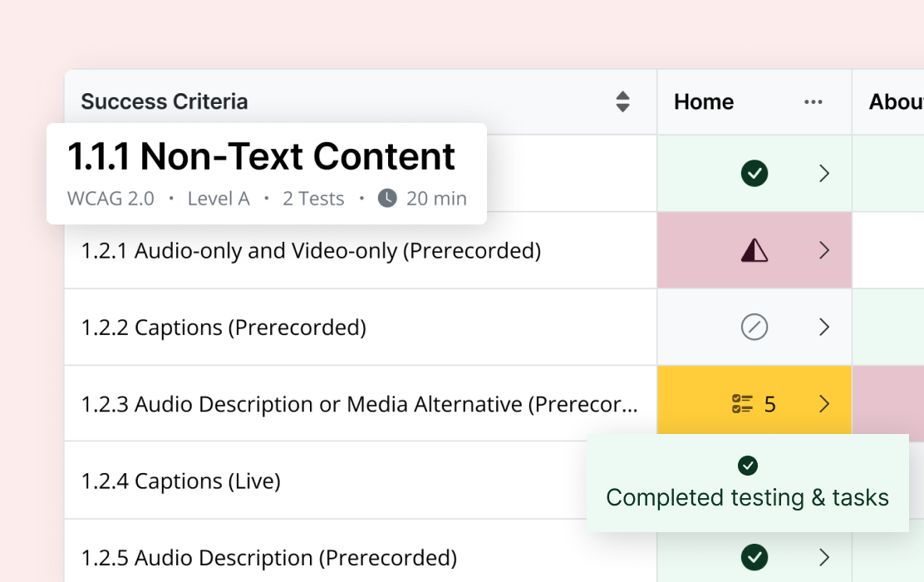Click the Completed testing & tasks notification
Viewport: 924px width, 582px height.
tap(747, 497)
